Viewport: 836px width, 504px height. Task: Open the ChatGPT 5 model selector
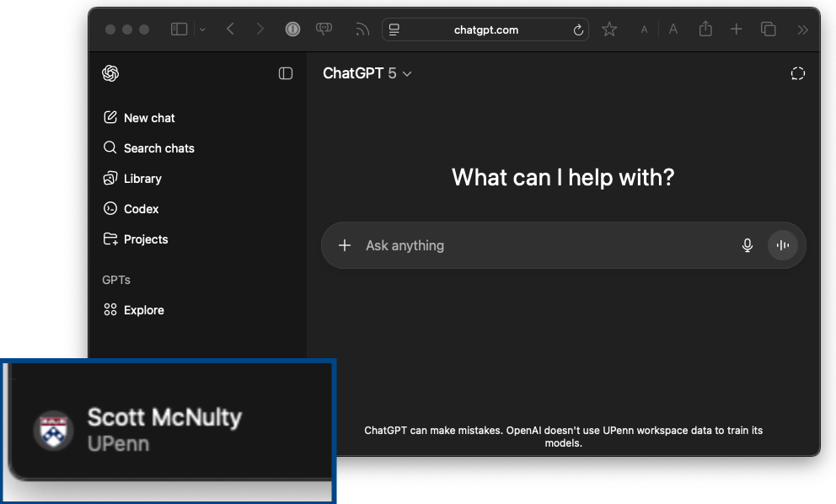click(367, 73)
